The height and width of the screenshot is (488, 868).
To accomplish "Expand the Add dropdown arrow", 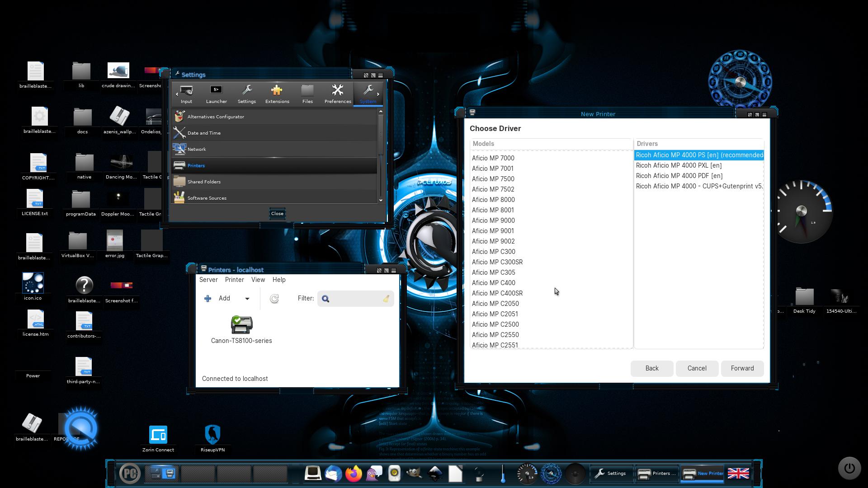I will click(x=247, y=299).
